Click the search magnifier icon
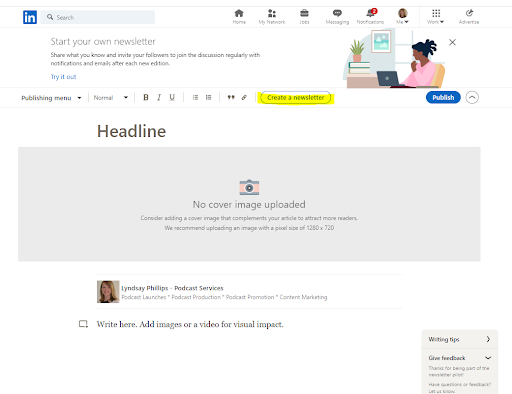The height and width of the screenshot is (394, 512). coord(50,17)
